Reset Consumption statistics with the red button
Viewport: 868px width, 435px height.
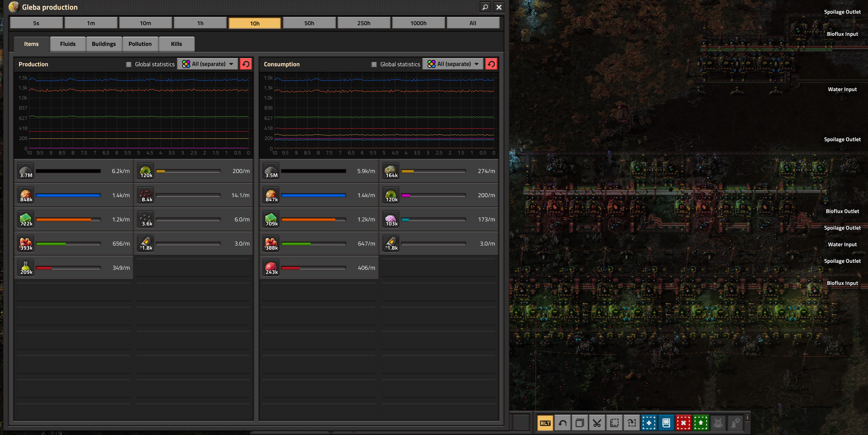491,64
